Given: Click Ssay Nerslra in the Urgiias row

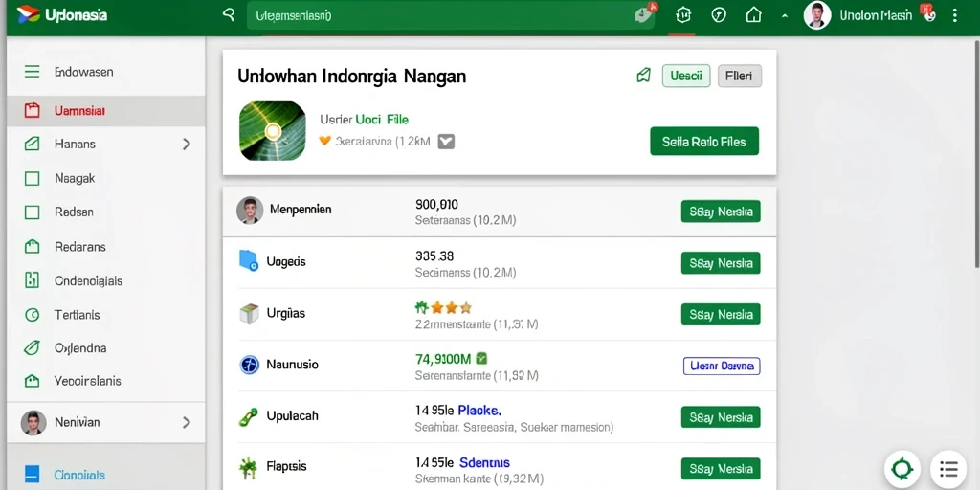Looking at the screenshot, I should [721, 314].
